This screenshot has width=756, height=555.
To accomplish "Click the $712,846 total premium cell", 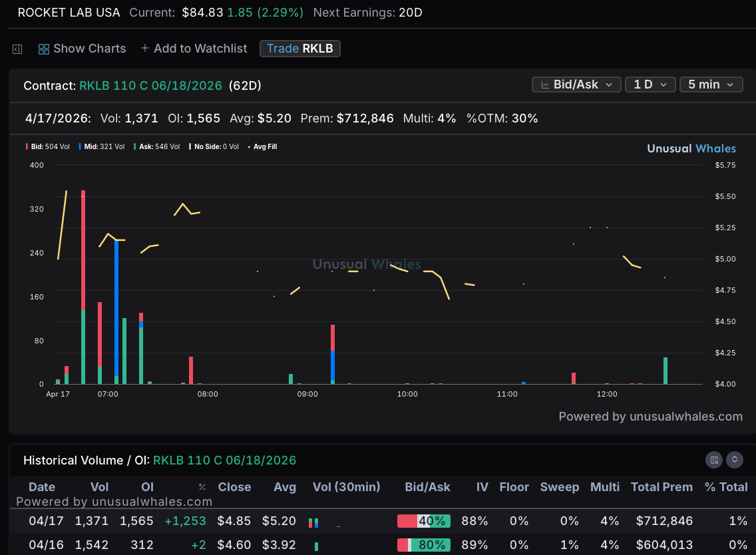I will coord(664,521).
